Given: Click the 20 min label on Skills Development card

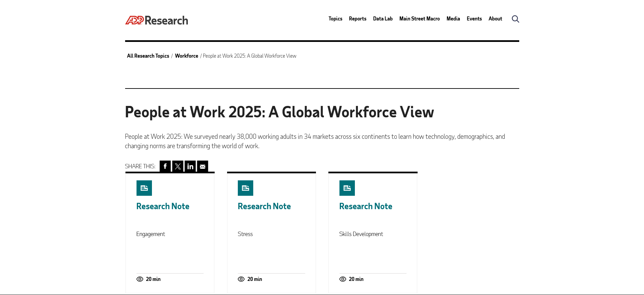Looking at the screenshot, I should (x=356, y=279).
